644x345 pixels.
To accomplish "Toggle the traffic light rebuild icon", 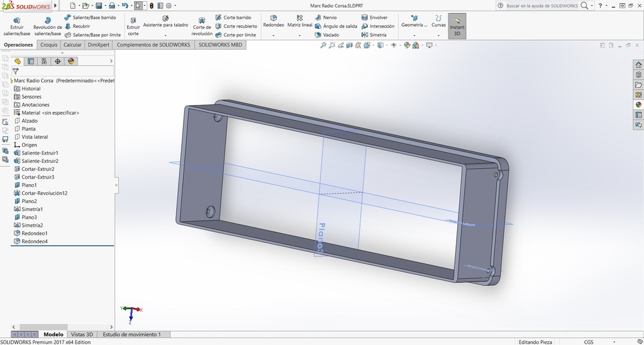I will coord(151,6).
